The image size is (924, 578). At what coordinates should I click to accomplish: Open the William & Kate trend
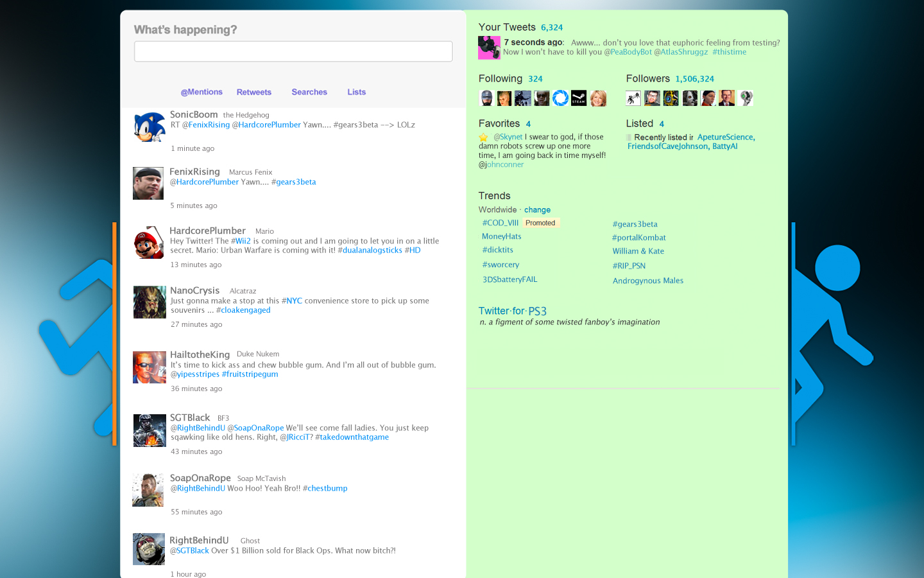638,251
